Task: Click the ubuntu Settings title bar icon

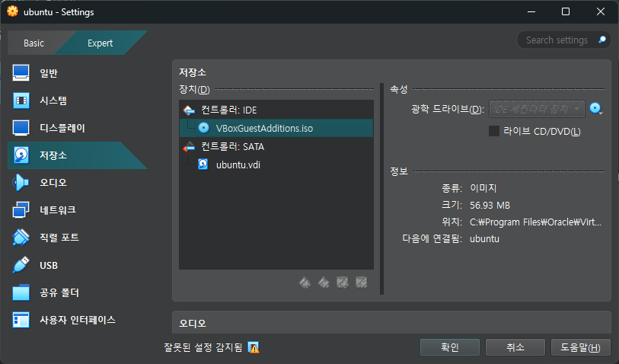Action: 13,11
